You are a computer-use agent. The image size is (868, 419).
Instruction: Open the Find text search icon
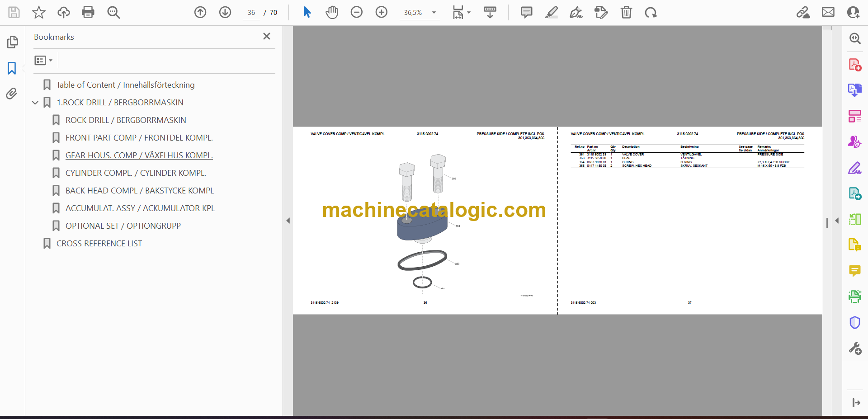point(113,12)
